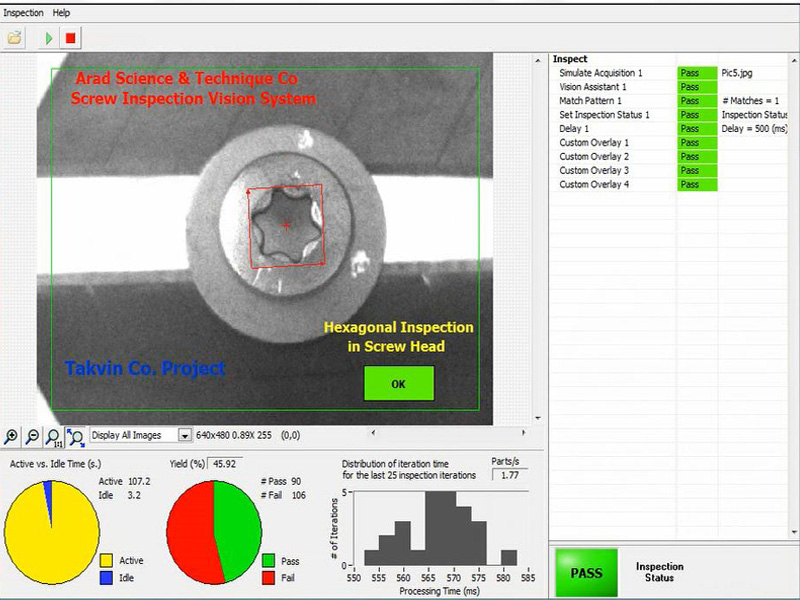The height and width of the screenshot is (600, 800).
Task: Click the large green PASS status indicator
Action: (586, 573)
